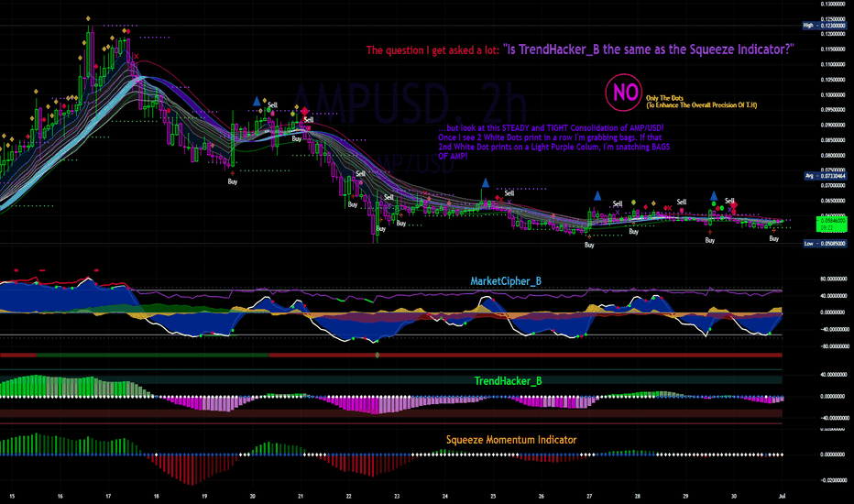
Task: Click the blue triangle above the June 25 spike
Action: pyautogui.click(x=486, y=183)
